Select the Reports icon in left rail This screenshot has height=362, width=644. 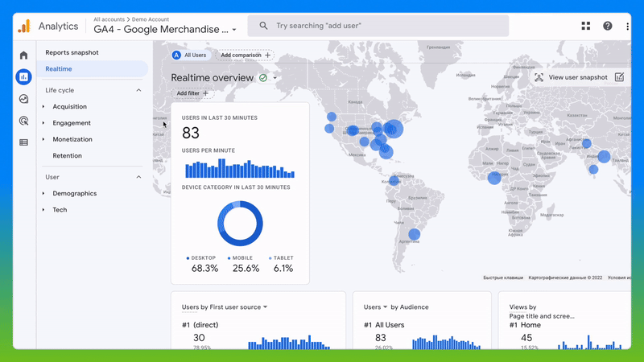coord(24,76)
